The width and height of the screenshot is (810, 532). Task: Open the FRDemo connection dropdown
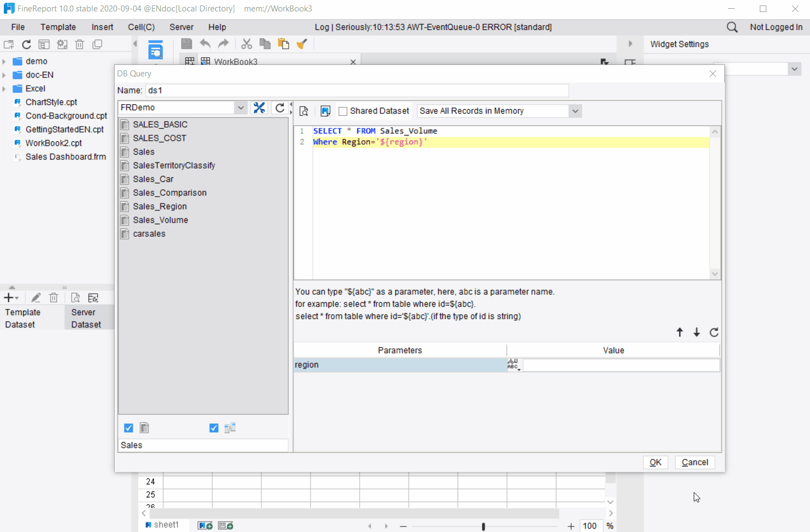241,107
